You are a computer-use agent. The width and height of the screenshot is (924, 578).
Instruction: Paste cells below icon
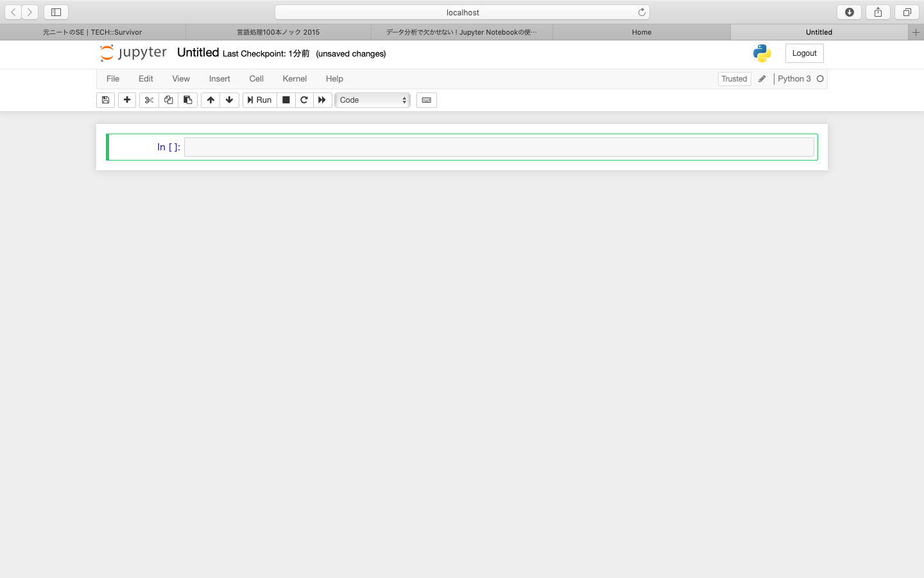[187, 100]
